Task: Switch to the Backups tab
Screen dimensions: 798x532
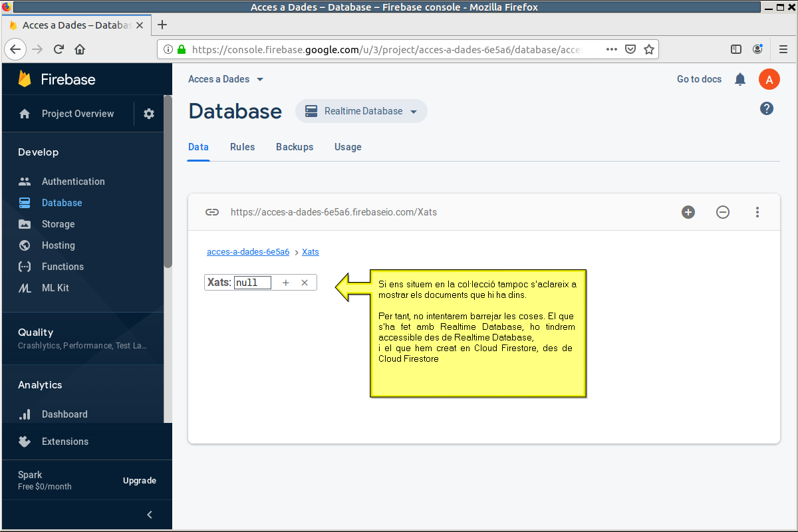Action: coord(295,147)
